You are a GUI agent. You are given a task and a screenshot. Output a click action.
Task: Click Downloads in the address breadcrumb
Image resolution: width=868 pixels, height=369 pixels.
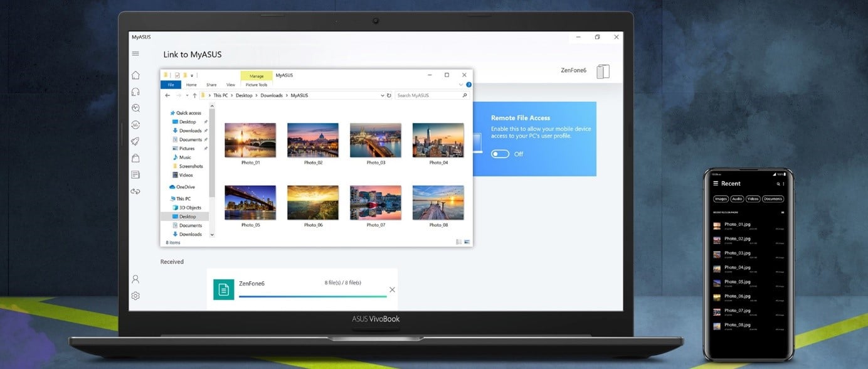click(272, 95)
